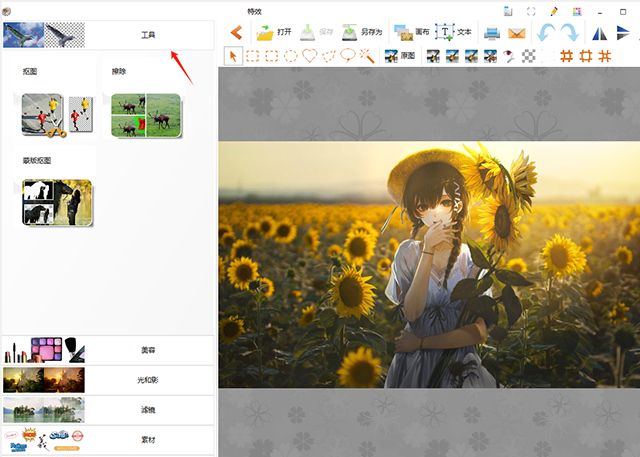
Task: Pick the magic wand tool
Action: tap(367, 56)
